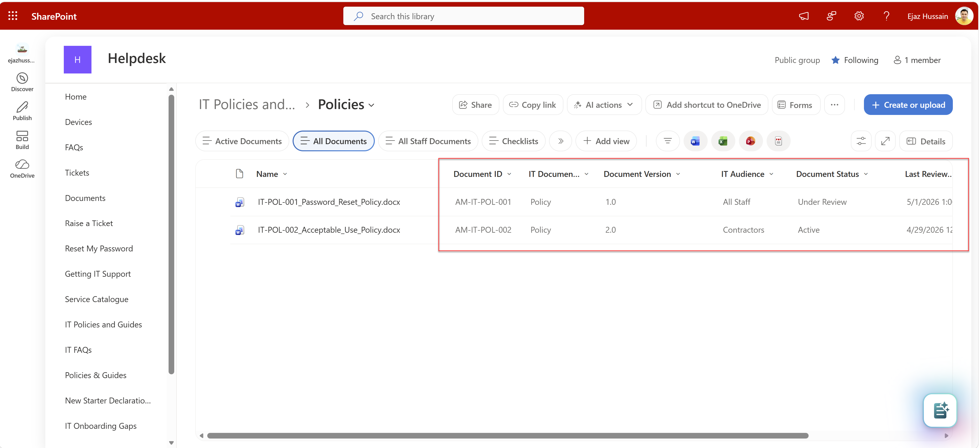Open the megaphone what's new icon
This screenshot has width=980, height=448.
(803, 16)
